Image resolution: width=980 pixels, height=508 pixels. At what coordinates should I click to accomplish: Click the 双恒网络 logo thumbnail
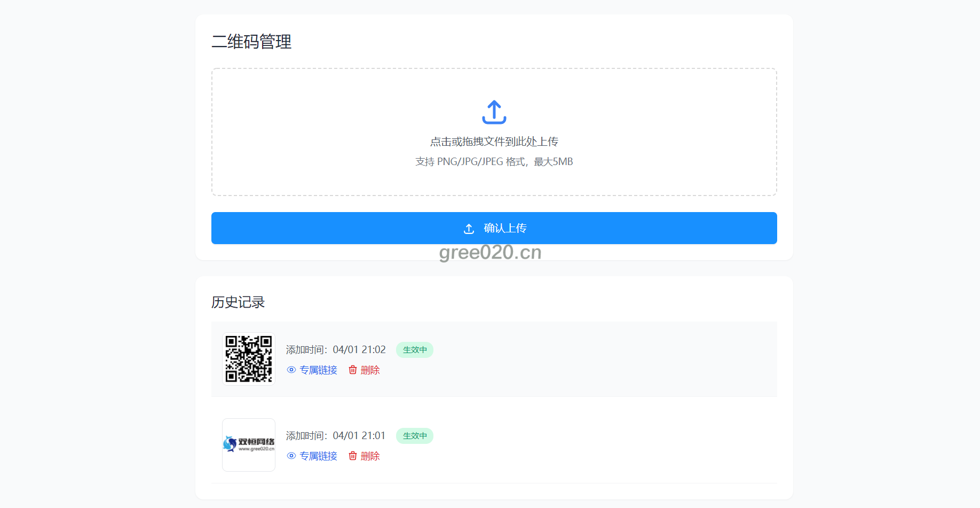[249, 444]
